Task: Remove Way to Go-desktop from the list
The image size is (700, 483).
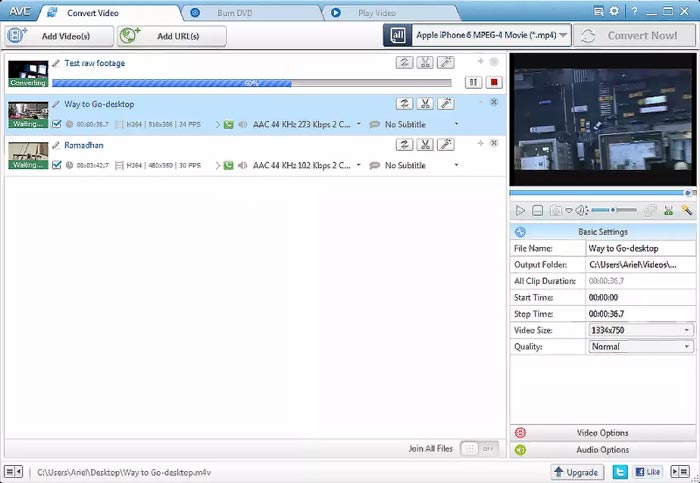Action: tap(494, 102)
